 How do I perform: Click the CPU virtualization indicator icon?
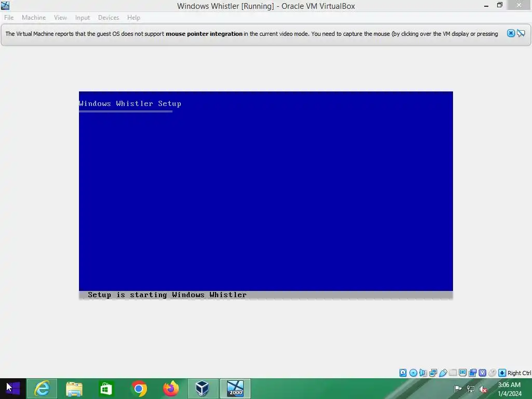483,373
